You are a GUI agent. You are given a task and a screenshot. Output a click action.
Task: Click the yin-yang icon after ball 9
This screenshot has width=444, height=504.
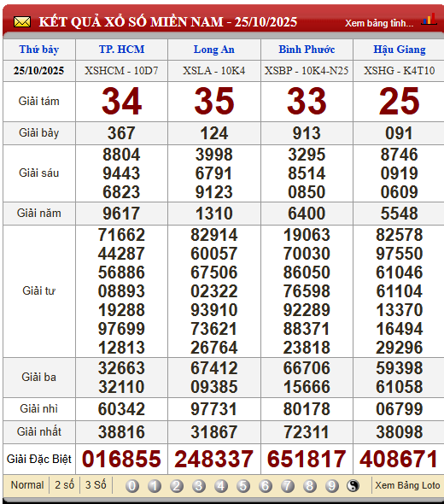pyautogui.click(x=353, y=485)
